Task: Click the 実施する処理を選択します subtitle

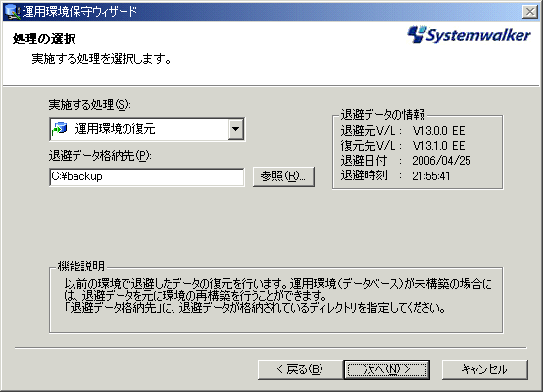Action: coord(102,59)
